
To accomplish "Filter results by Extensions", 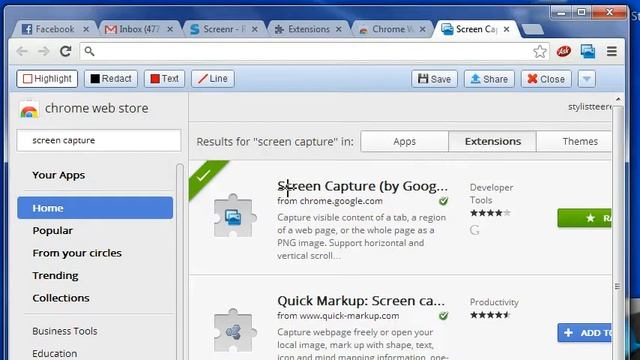I will [x=493, y=142].
